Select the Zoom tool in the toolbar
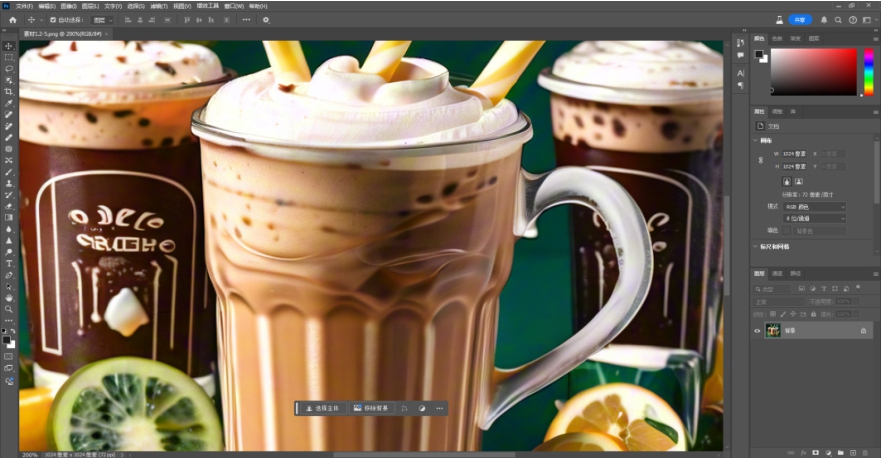881x458 pixels. pos(9,309)
